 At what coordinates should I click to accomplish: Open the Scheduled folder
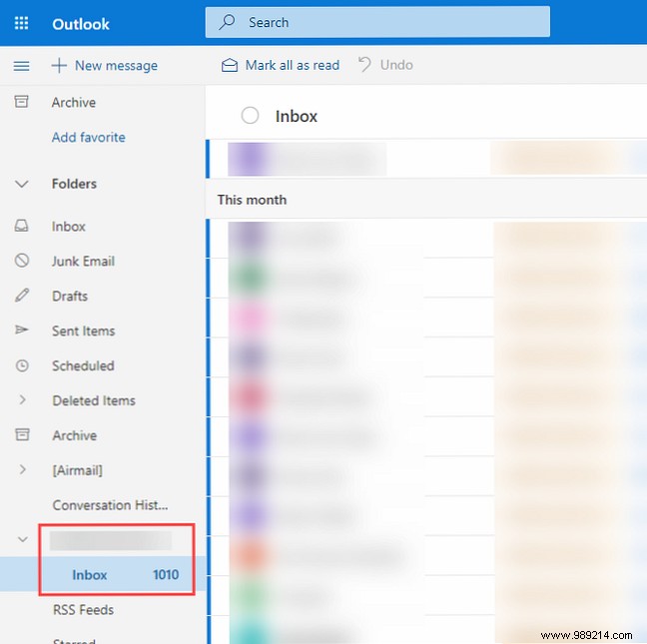click(x=83, y=365)
